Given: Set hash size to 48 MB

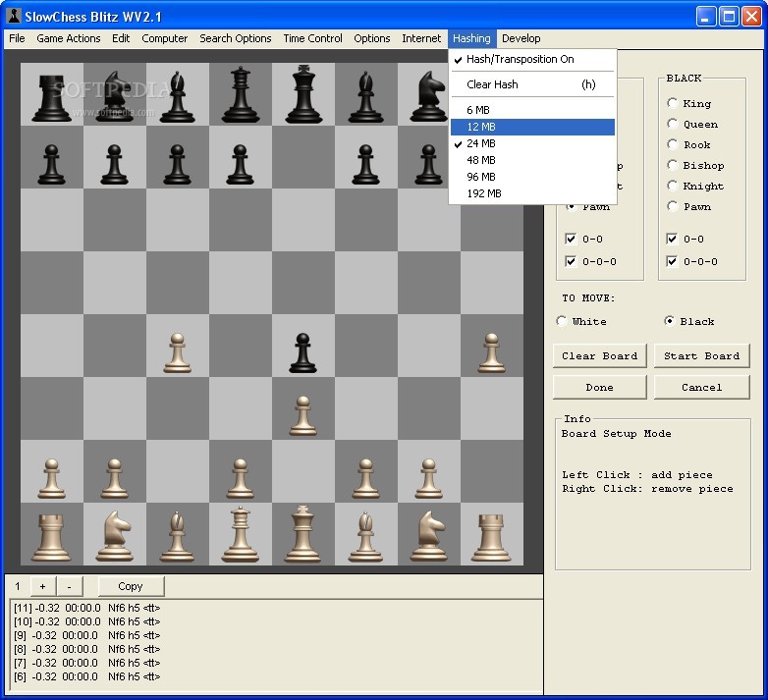Looking at the screenshot, I should coord(532,160).
